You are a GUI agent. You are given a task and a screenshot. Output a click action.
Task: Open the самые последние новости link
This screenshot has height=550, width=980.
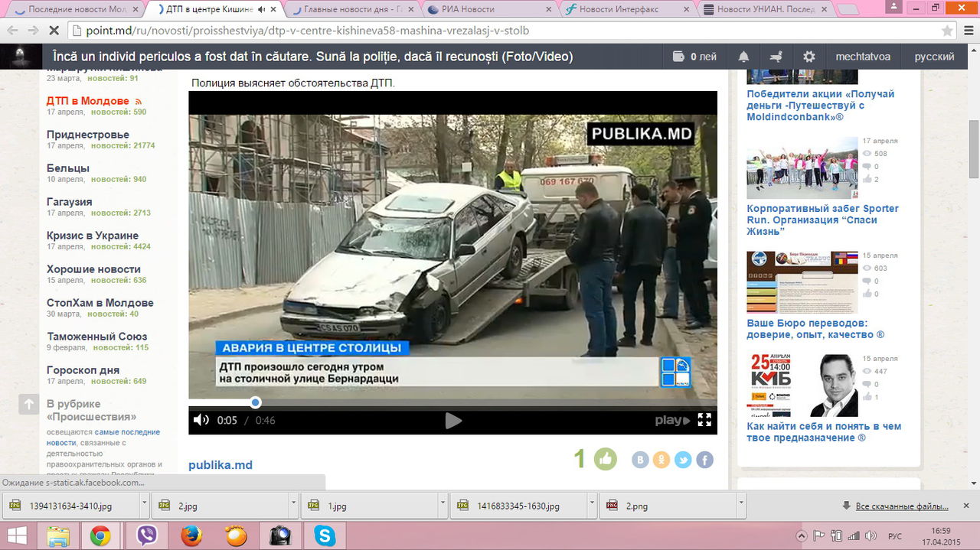coord(103,437)
